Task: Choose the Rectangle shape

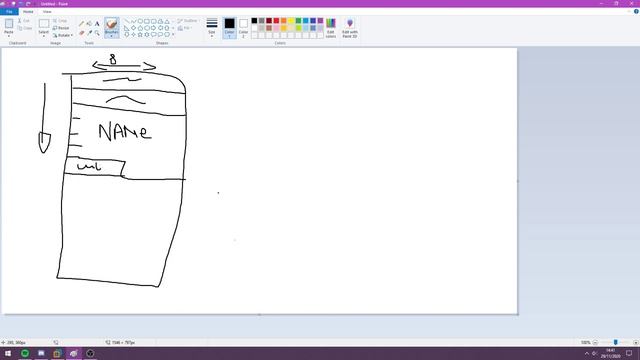Action: (147, 21)
